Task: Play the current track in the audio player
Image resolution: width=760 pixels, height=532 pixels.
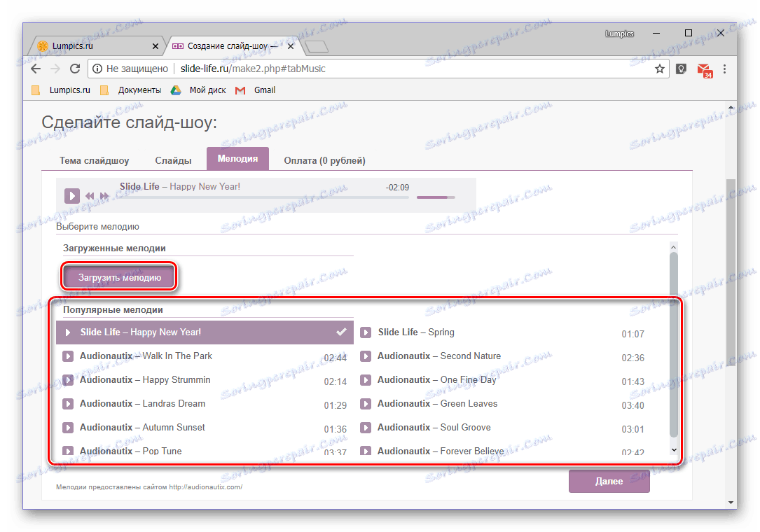Action: tap(71, 196)
